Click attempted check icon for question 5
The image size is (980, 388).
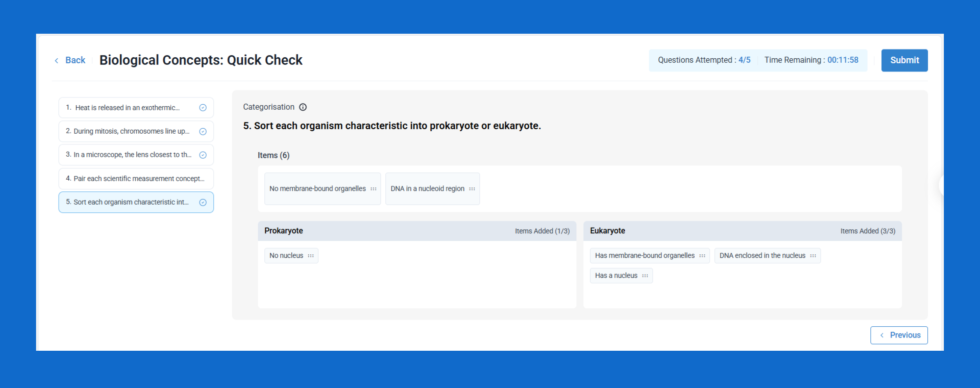pos(203,203)
